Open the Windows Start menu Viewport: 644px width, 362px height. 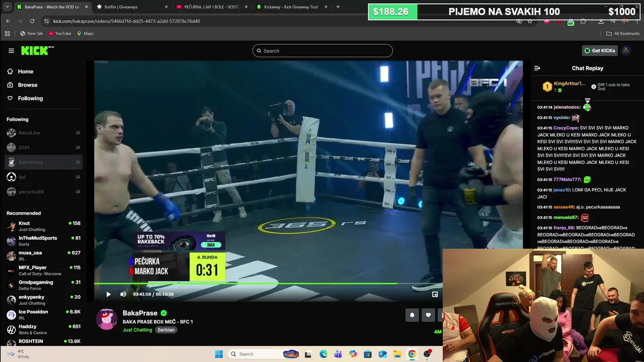(219, 354)
